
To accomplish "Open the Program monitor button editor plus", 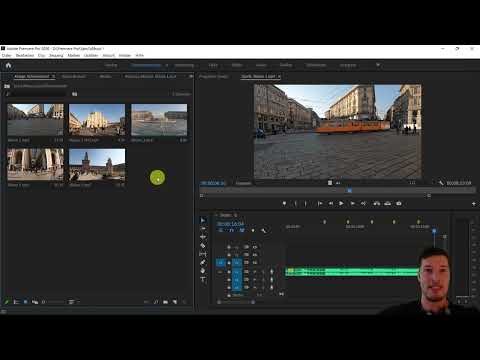I will (474, 204).
